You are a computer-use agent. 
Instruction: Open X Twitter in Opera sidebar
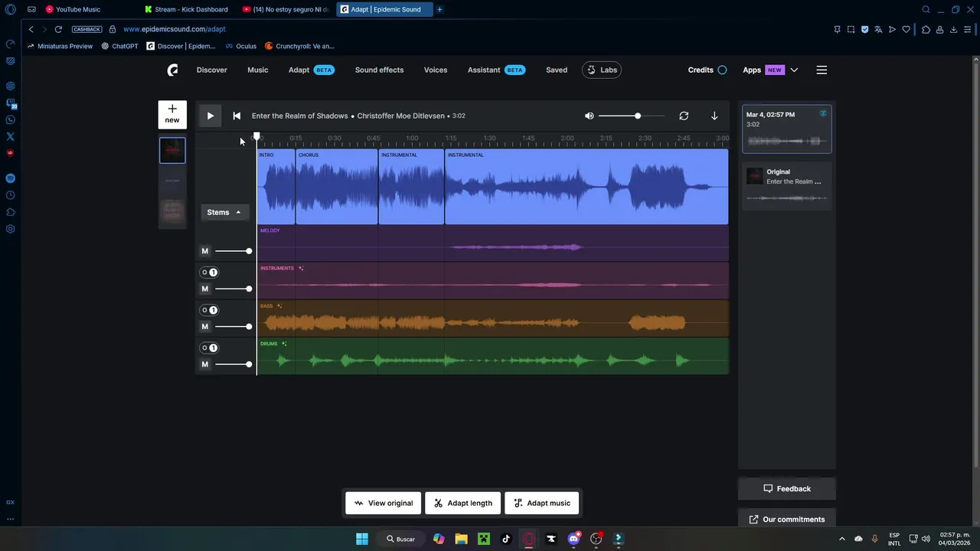tap(10, 136)
